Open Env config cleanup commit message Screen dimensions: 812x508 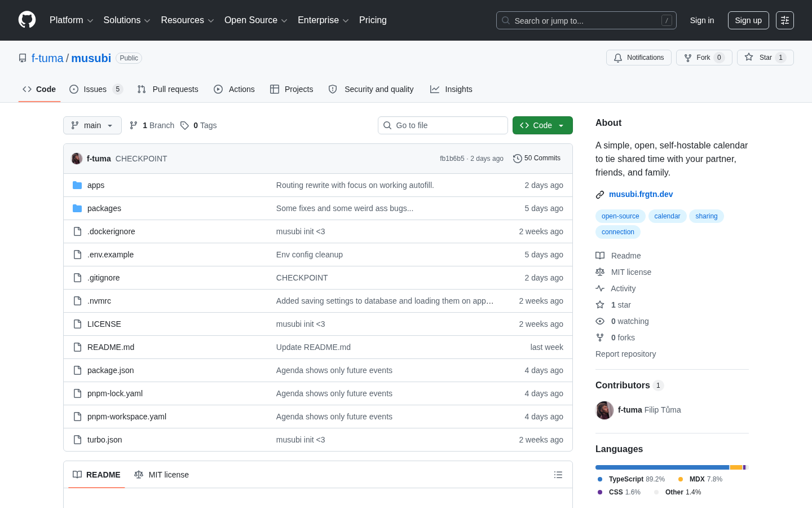(310, 255)
